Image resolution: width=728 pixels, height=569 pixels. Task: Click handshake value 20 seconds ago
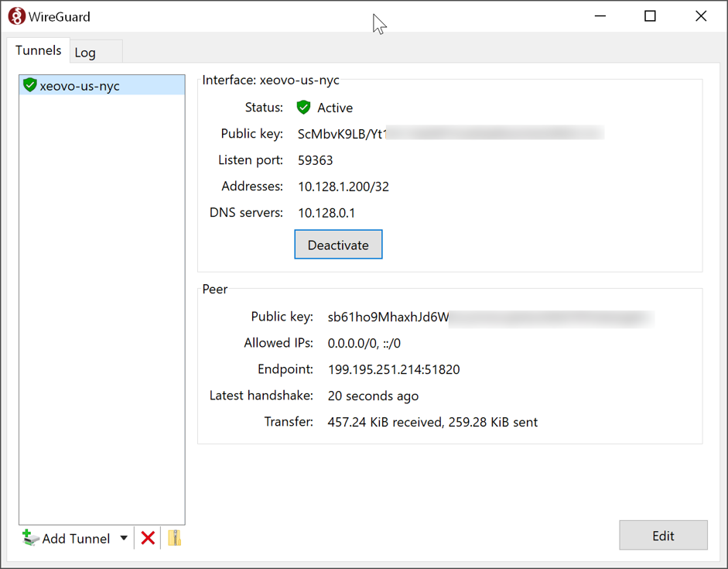click(373, 396)
